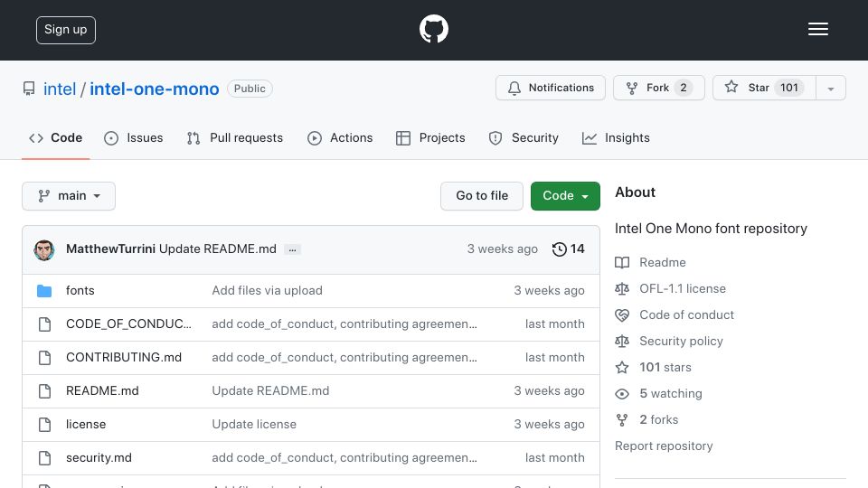View the 14 commits history
The height and width of the screenshot is (488, 868).
(x=569, y=249)
